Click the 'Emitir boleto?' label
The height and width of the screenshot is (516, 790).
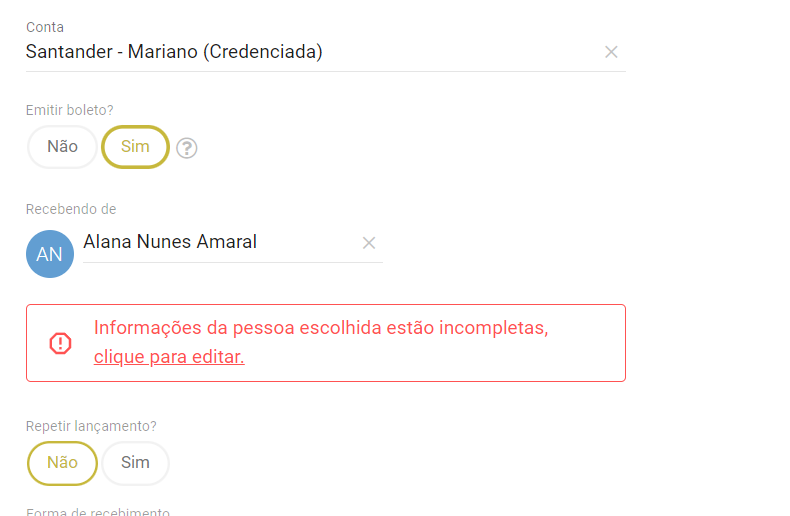[70, 110]
